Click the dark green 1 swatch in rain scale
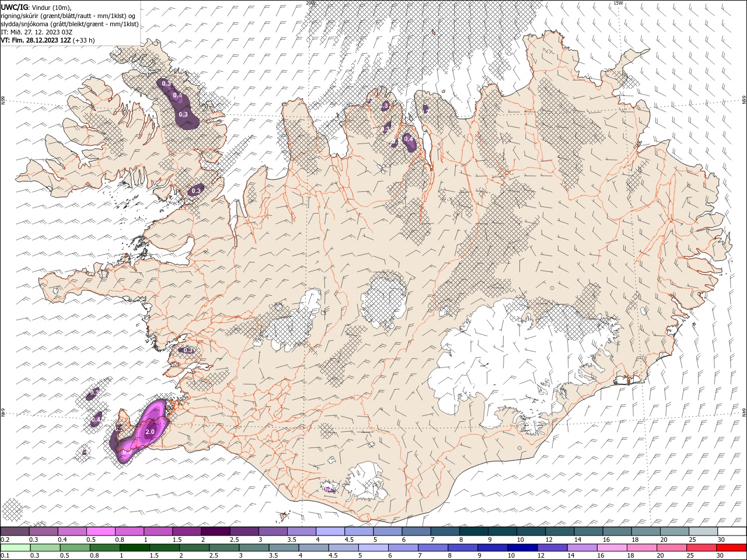This screenshot has height=560, width=747. (x=134, y=548)
